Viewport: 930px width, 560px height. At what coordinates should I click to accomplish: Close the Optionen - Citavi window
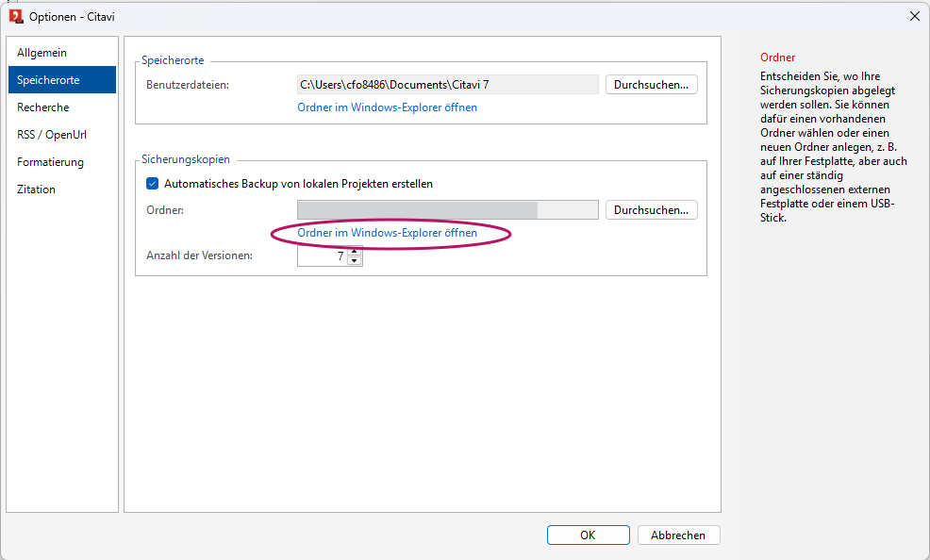click(x=915, y=17)
